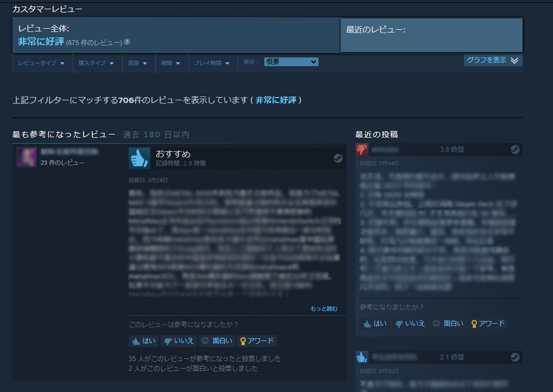This screenshot has width=553, height=392.
Task: Click the thumbs-up icon on the second recent post
Action: [362, 357]
